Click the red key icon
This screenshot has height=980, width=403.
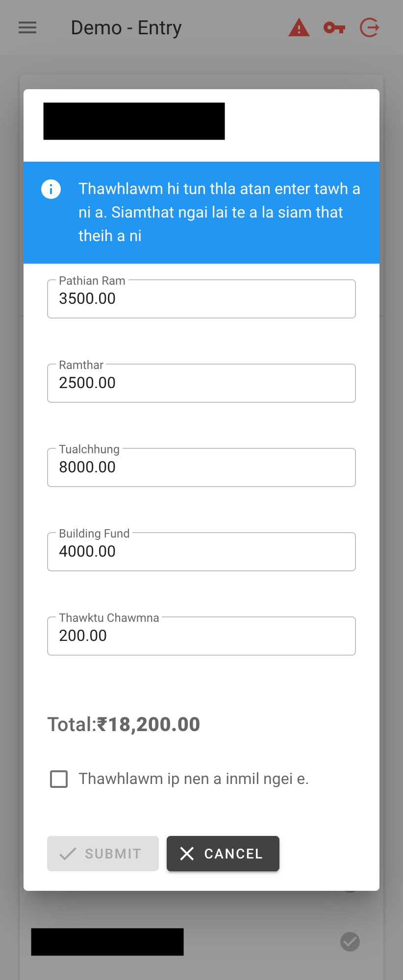click(x=334, y=28)
